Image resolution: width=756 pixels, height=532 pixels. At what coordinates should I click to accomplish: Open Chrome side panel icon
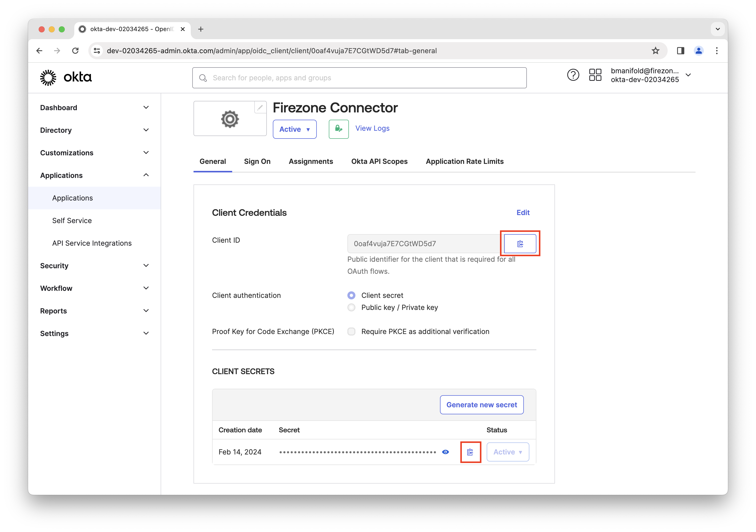(681, 51)
